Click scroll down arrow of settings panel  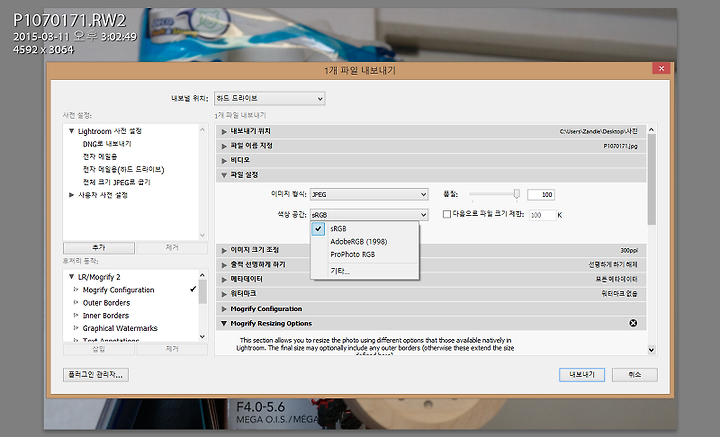click(x=651, y=350)
